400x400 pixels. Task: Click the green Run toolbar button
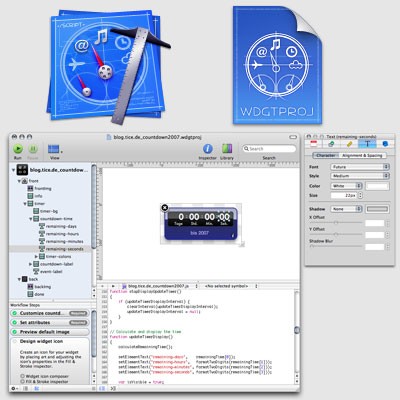[x=18, y=149]
